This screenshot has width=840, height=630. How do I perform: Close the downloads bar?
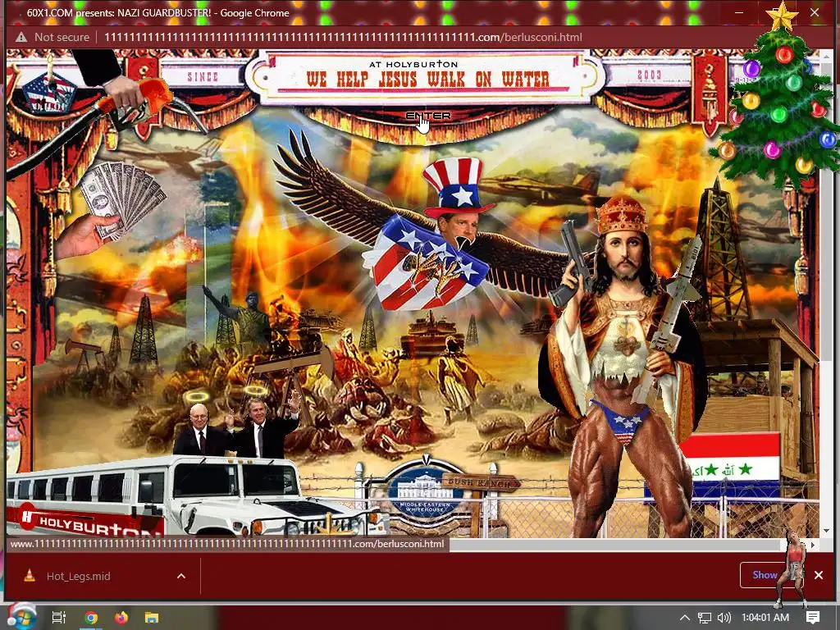point(819,575)
